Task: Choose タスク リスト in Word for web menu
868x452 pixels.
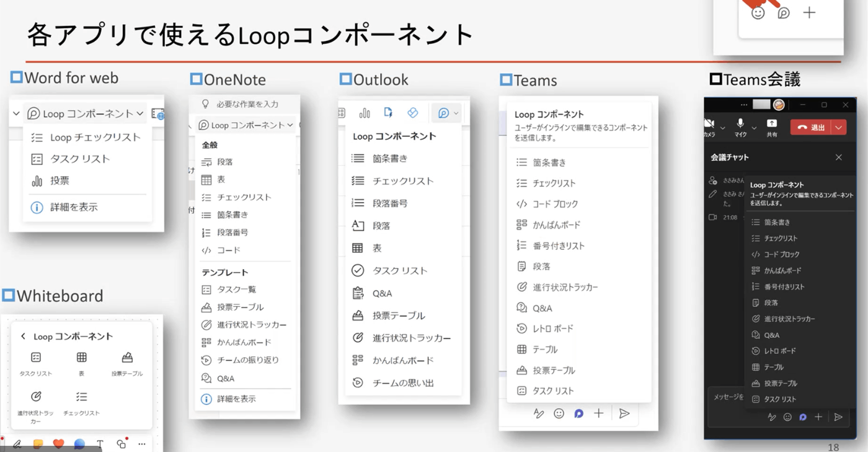Action: (87, 159)
